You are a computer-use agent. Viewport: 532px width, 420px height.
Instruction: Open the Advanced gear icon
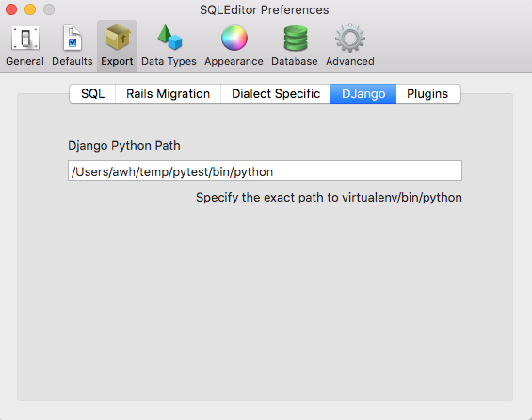point(350,38)
